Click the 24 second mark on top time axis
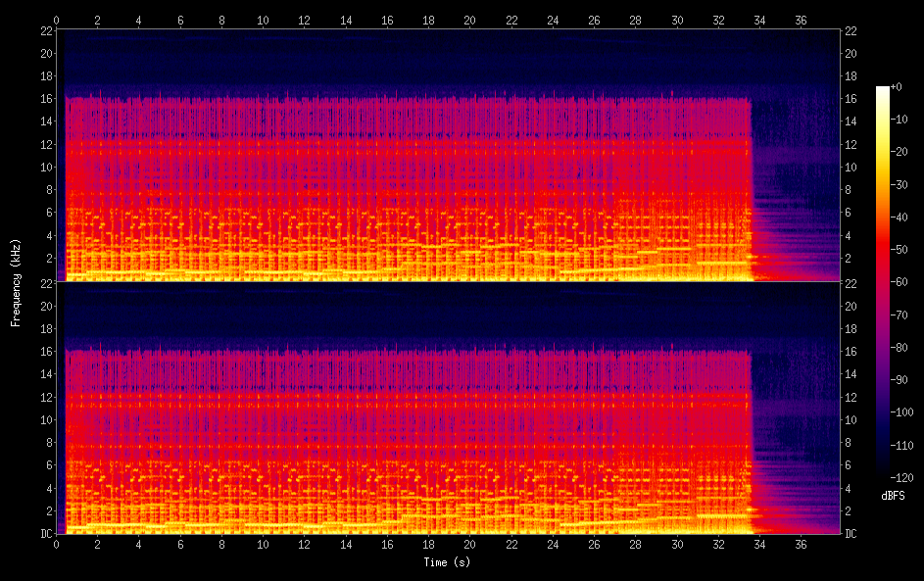 click(553, 19)
